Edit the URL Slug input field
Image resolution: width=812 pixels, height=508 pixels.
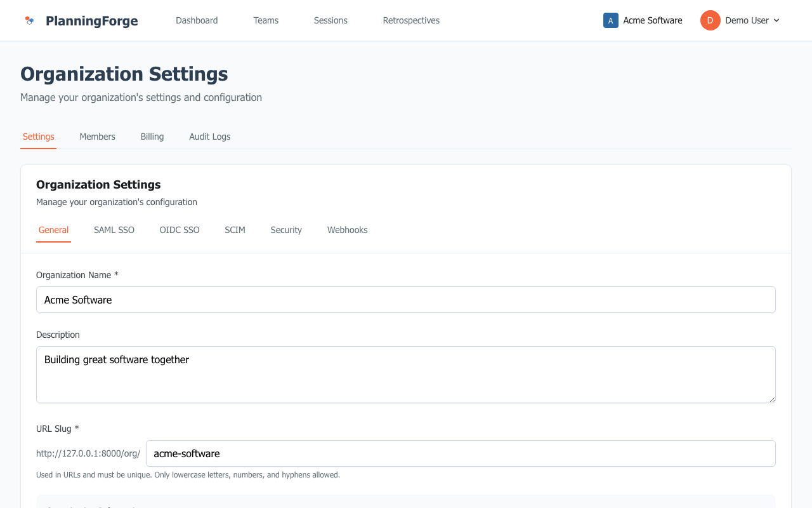point(461,453)
